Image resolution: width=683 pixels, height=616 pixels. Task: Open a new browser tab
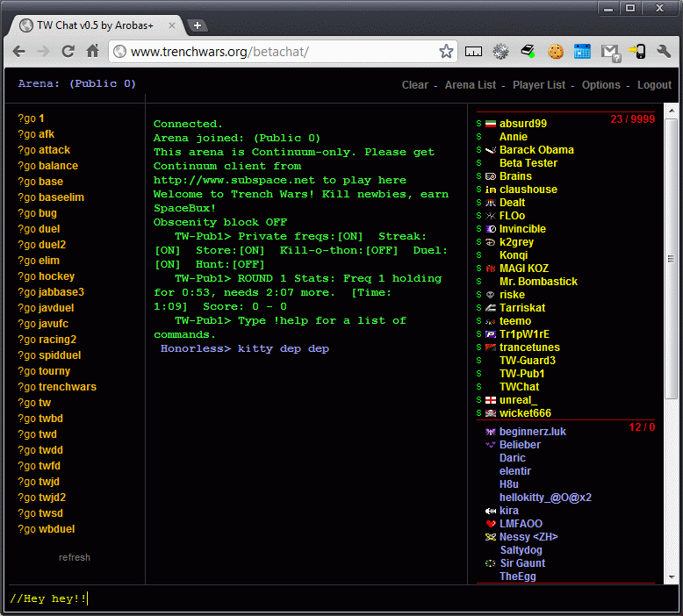[x=198, y=25]
